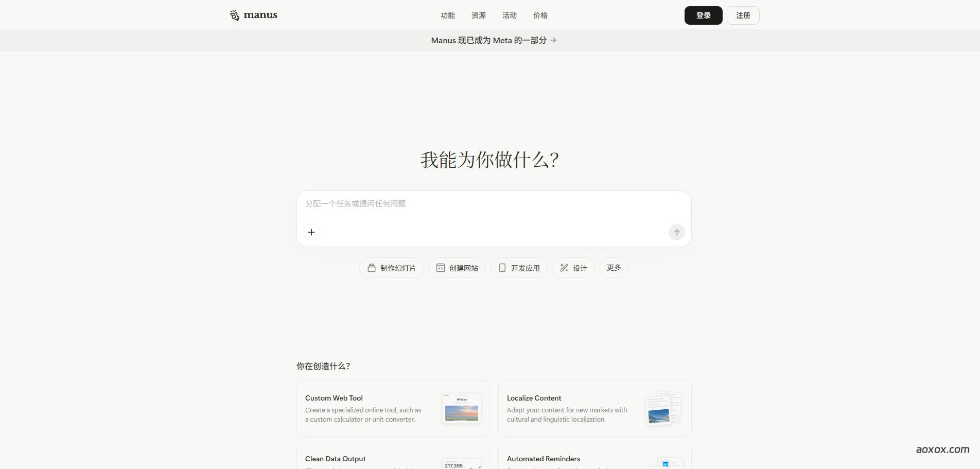The height and width of the screenshot is (469, 980).
Task: Click the up-arrow send icon
Action: [676, 232]
